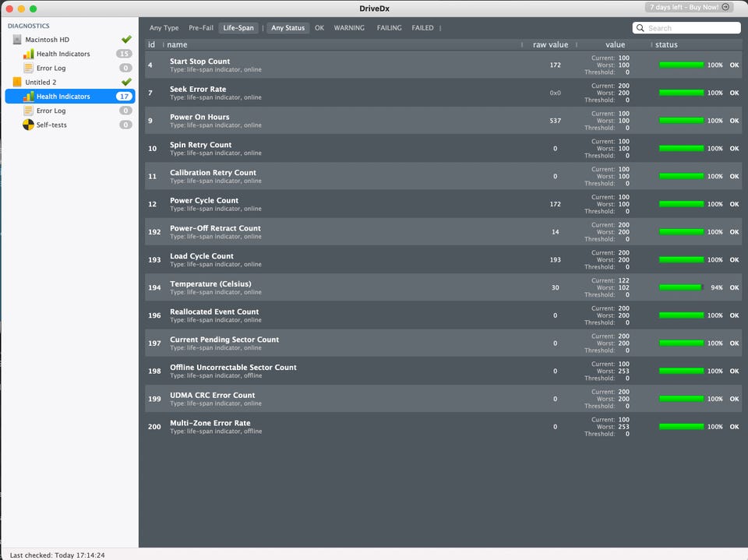Screen dimensions: 748x560
Task: Click the Start Stop Count health bar
Action: point(681,65)
